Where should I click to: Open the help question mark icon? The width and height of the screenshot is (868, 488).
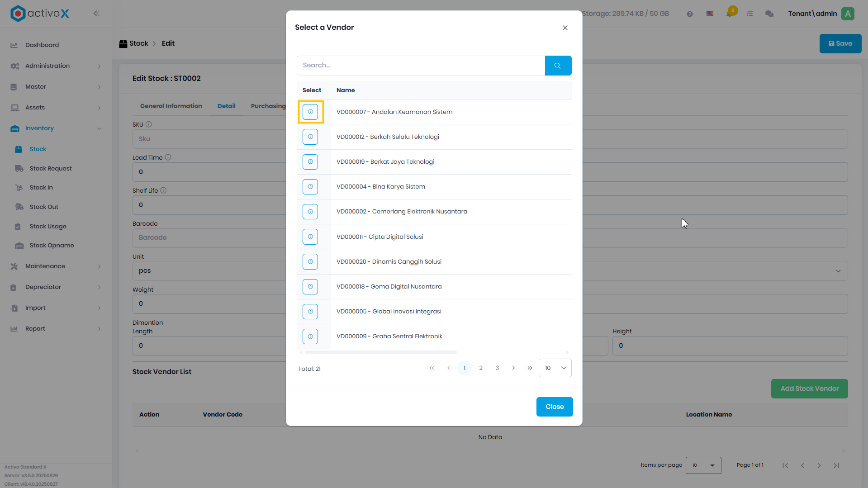[x=689, y=14]
